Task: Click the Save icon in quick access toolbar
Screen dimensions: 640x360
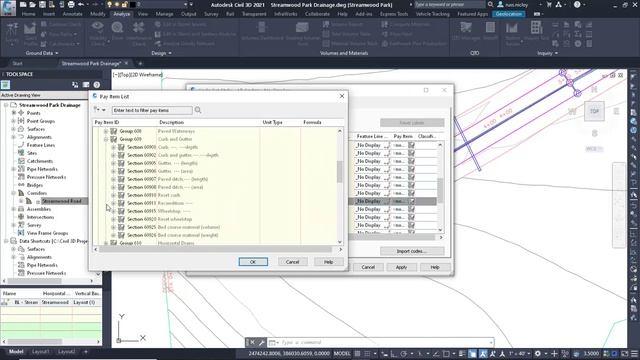Action: click(42, 5)
